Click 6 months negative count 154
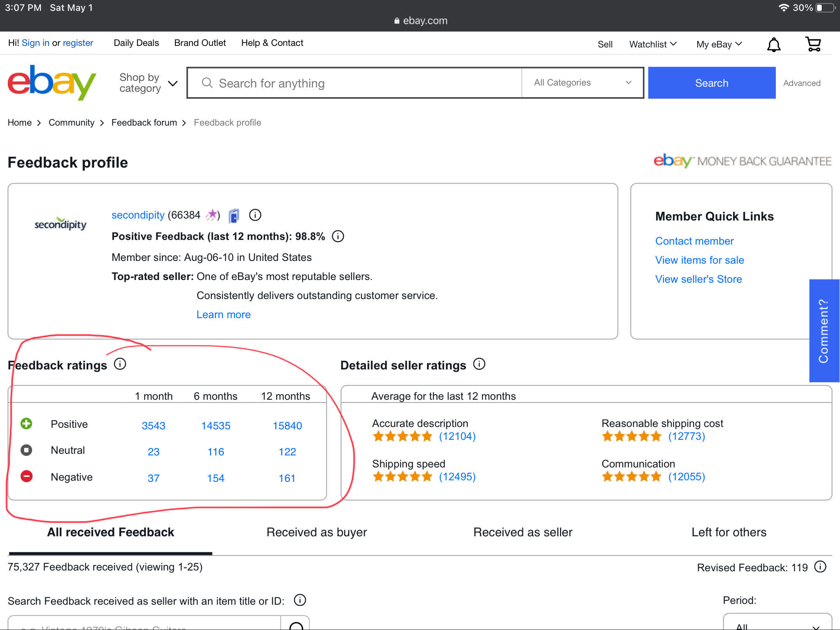840x630 pixels. (215, 478)
